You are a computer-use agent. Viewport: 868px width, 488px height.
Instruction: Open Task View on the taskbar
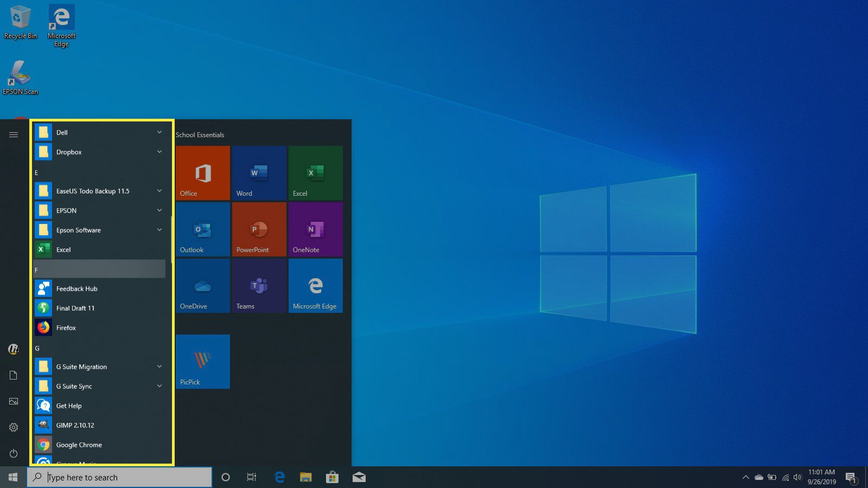(252, 477)
